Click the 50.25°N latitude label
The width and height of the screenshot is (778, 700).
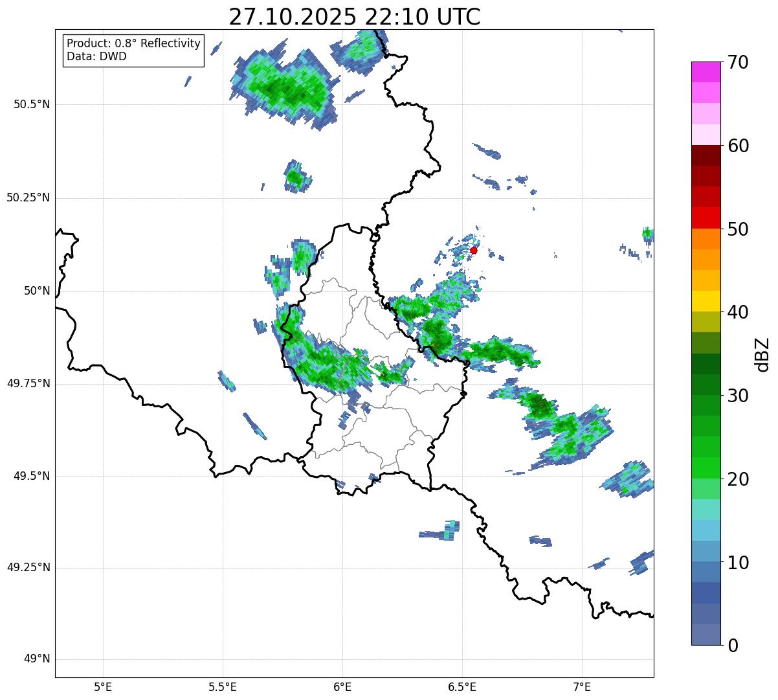pos(28,198)
